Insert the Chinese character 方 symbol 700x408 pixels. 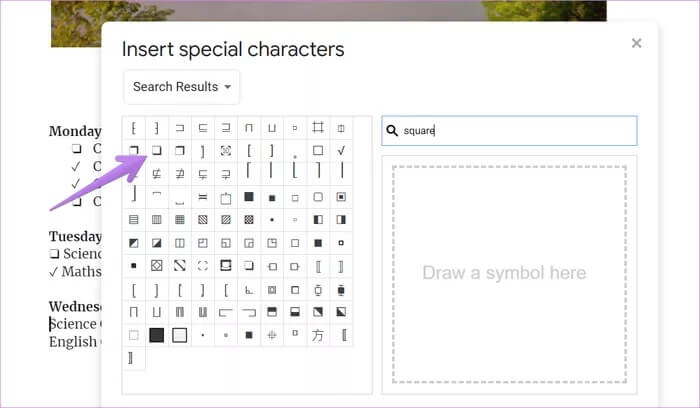[x=318, y=335]
